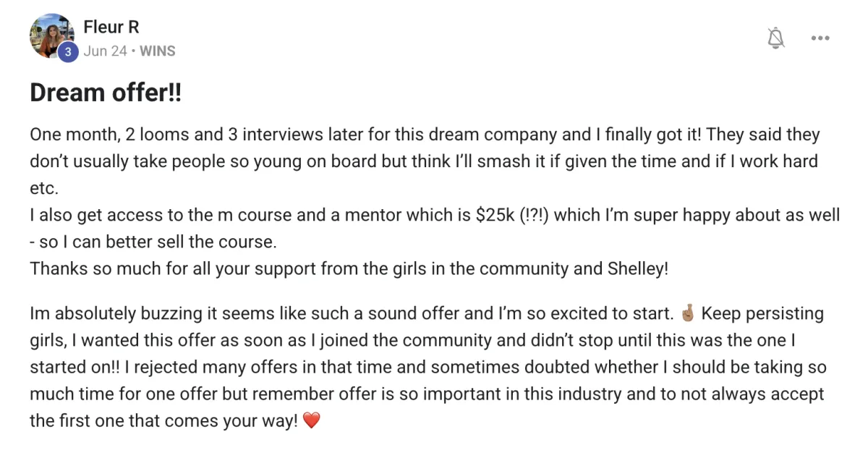Open the Dream offer!! post title
The image size is (868, 453).
pyautogui.click(x=106, y=93)
